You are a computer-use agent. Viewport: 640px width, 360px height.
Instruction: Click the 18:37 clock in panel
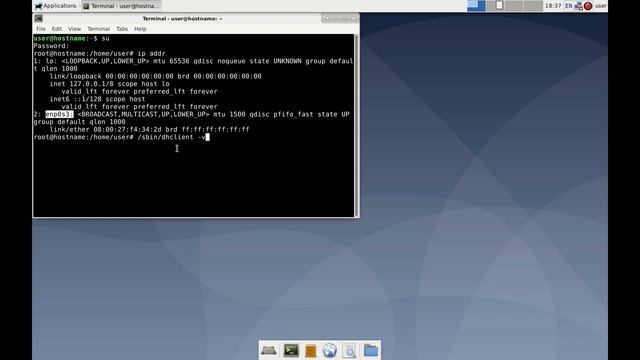[553, 6]
